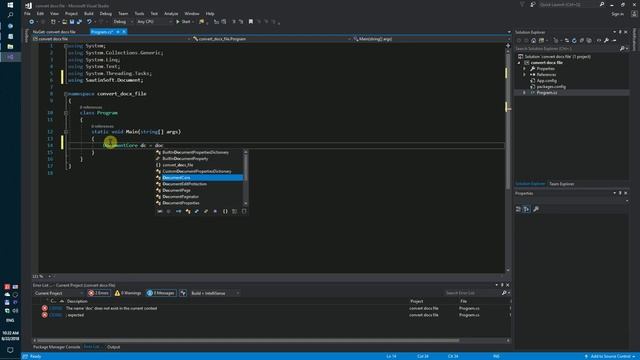Click the Quick Launch search field
The height and width of the screenshot is (360, 640).
click(568, 4)
